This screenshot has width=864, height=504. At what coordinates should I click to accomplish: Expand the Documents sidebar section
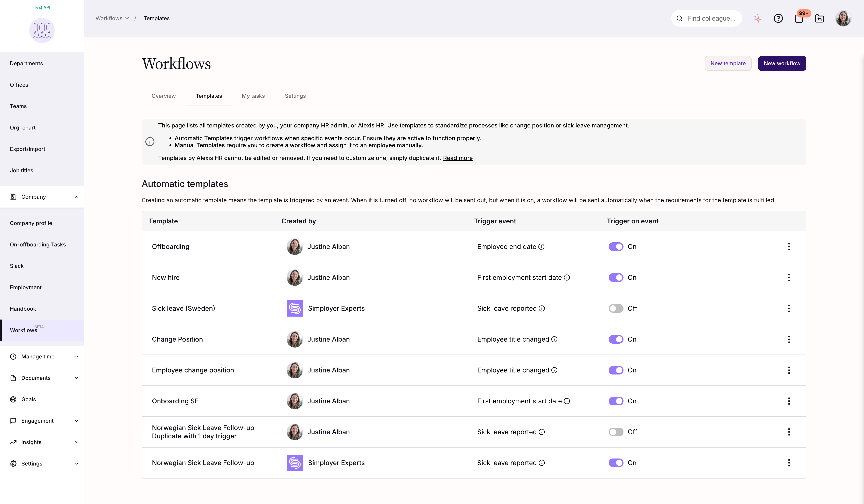(x=76, y=378)
